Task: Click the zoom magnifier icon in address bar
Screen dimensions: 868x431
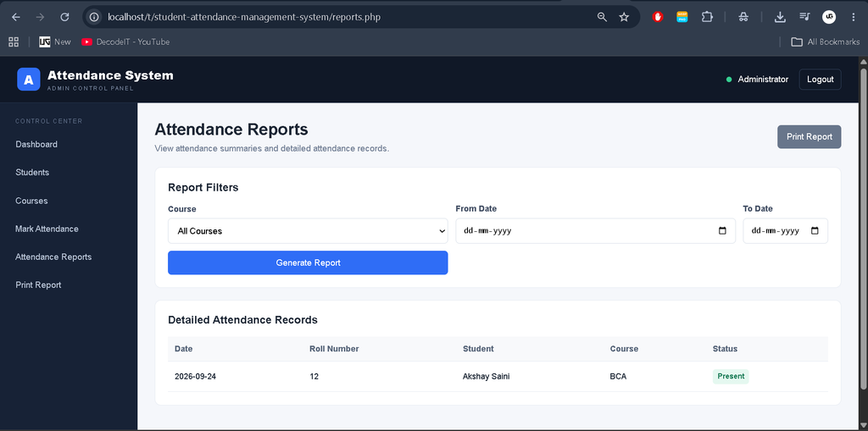Action: click(603, 17)
